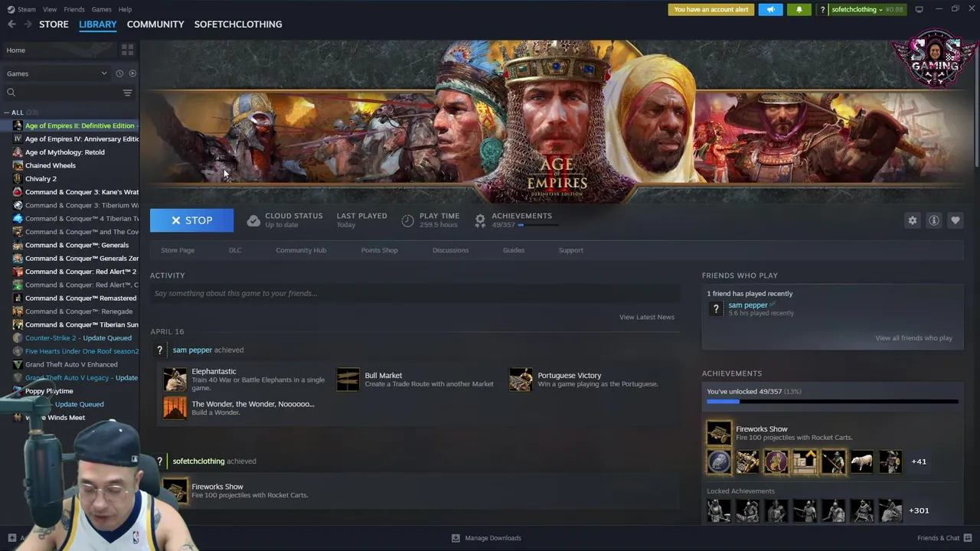Select Age of Mythology: Retold game icon
The width and height of the screenshot is (980, 551).
18,152
